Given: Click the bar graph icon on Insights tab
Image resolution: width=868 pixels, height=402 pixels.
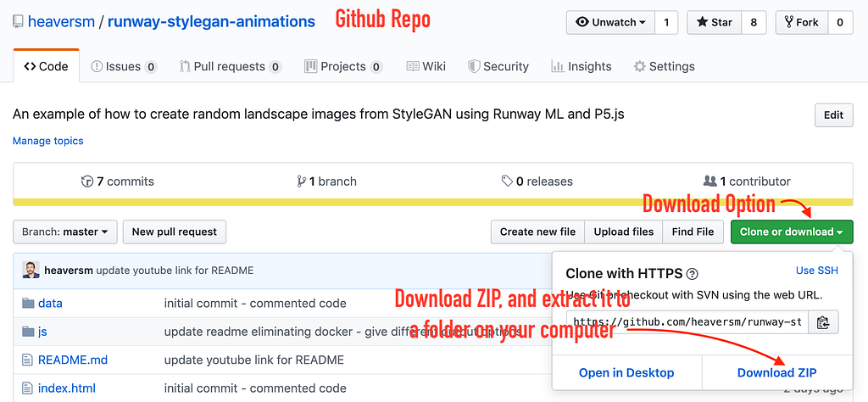Looking at the screenshot, I should click(x=558, y=67).
